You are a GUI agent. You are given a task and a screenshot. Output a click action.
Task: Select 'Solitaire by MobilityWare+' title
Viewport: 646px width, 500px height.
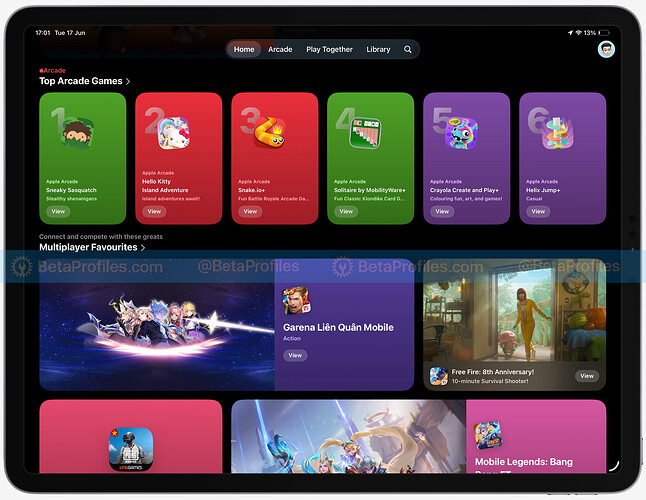[370, 190]
